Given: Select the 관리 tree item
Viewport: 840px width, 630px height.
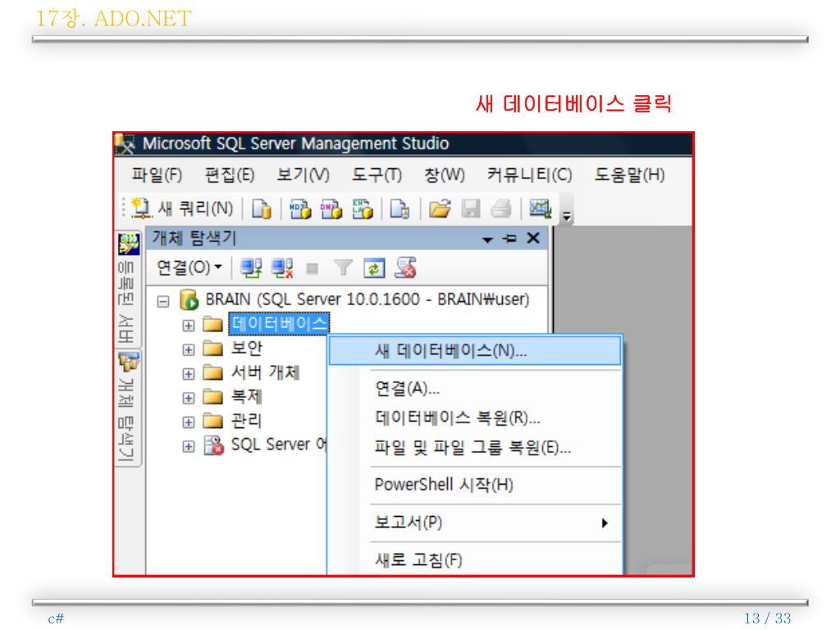Looking at the screenshot, I should (x=246, y=421).
